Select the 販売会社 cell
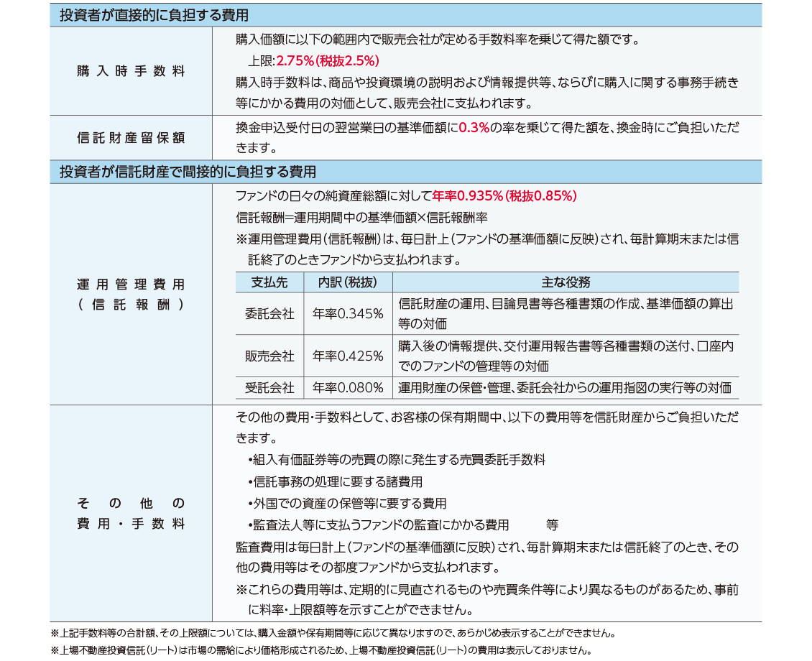This screenshot has height=661, width=812. point(269,356)
